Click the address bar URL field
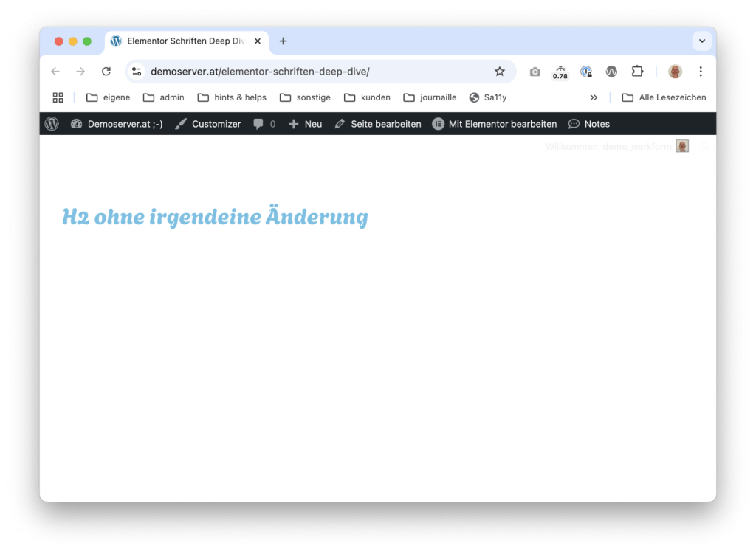The width and height of the screenshot is (756, 554). (310, 72)
